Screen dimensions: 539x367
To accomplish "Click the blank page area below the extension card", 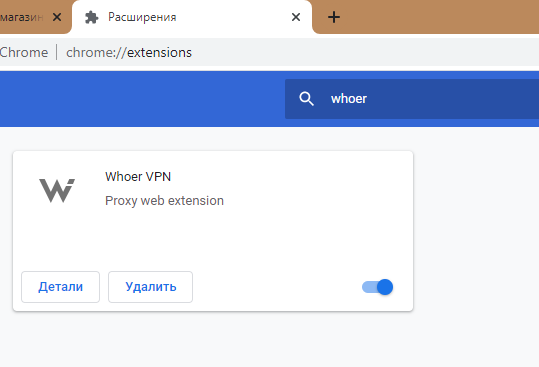I will pos(270,340).
